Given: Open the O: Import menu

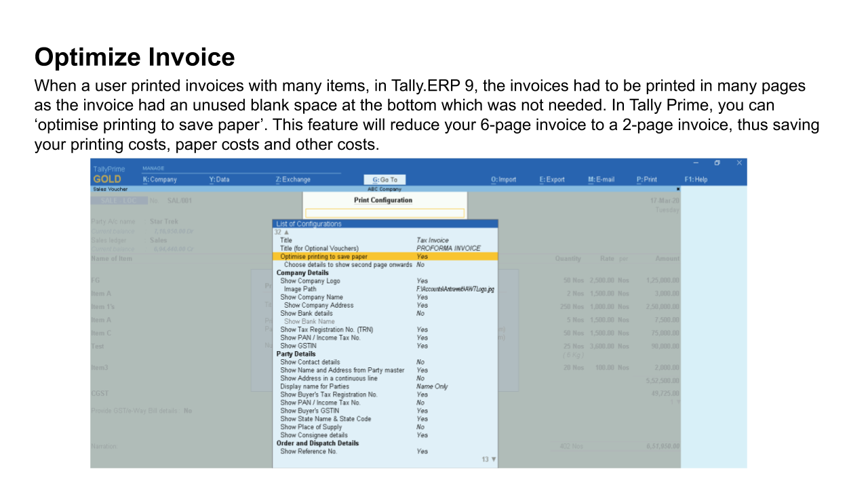Looking at the screenshot, I should click(503, 180).
